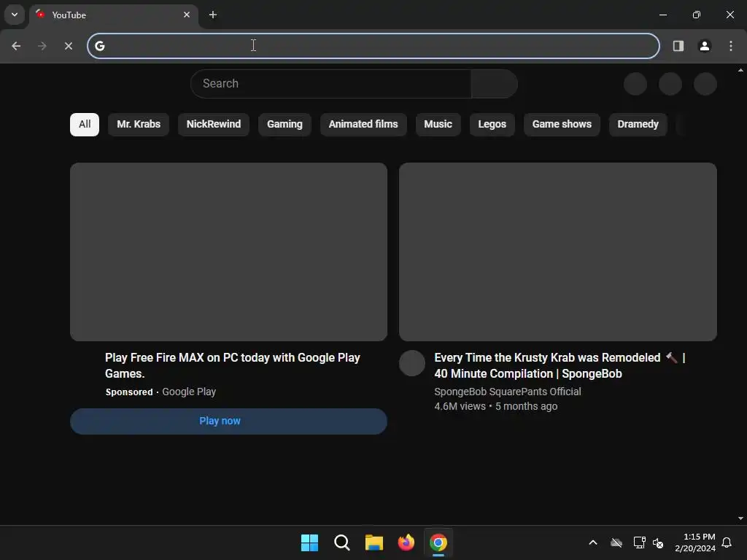Click the Google G icon in address bar
This screenshot has height=560, width=747.
pos(99,46)
